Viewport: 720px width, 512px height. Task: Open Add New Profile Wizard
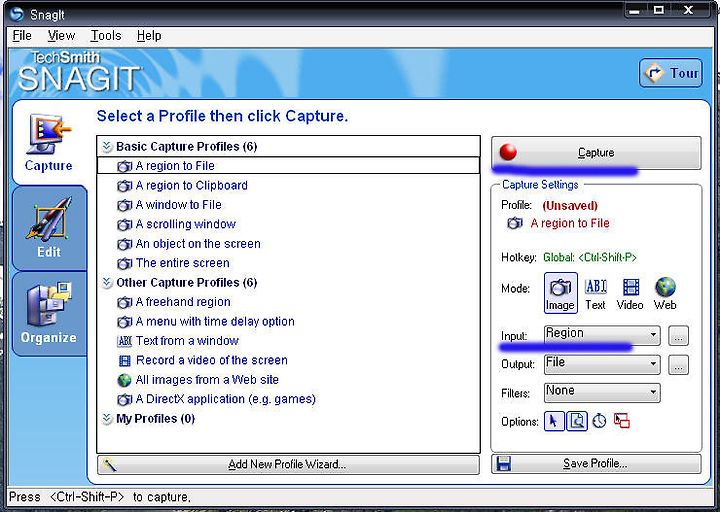click(288, 465)
